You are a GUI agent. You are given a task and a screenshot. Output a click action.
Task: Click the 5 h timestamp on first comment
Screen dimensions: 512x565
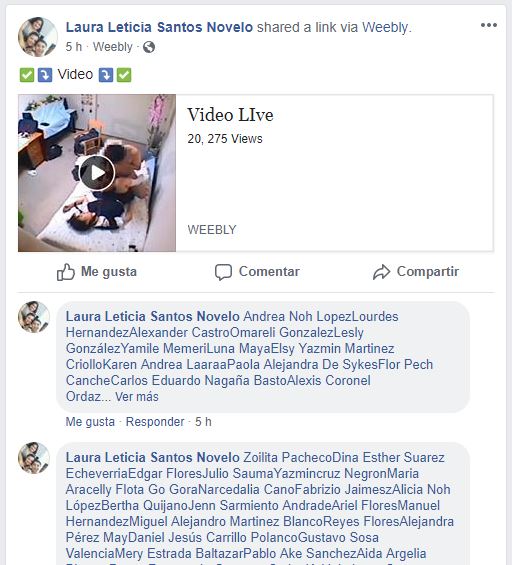pos(203,422)
